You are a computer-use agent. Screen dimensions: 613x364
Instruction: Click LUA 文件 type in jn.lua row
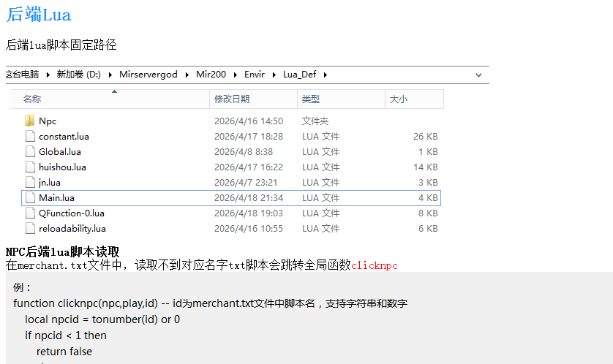(320, 183)
